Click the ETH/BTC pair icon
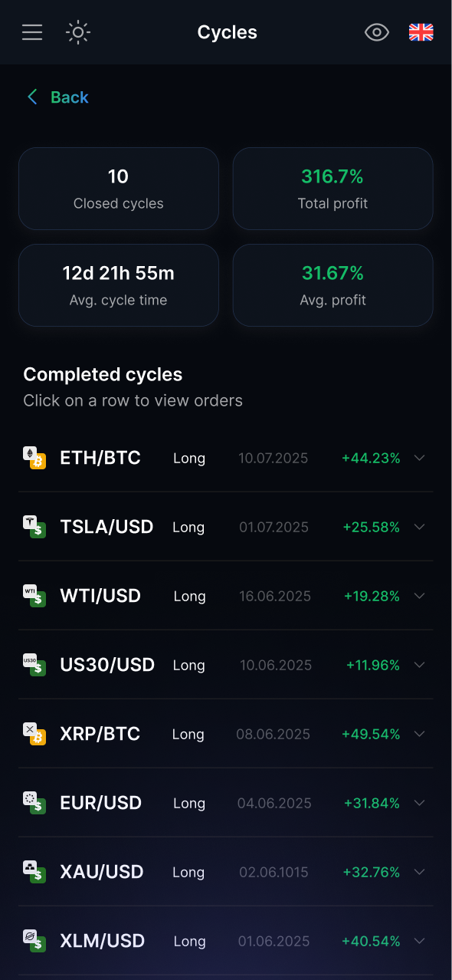The width and height of the screenshot is (452, 980). pos(35,458)
